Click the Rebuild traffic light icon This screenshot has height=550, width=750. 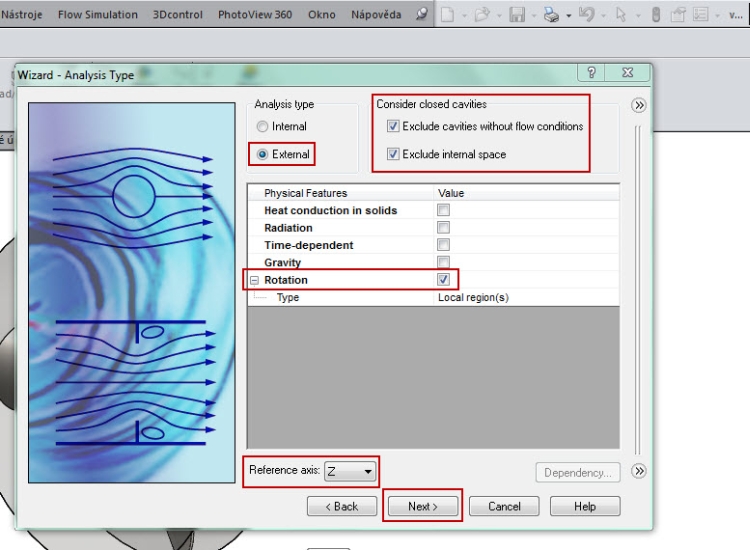pos(656,15)
